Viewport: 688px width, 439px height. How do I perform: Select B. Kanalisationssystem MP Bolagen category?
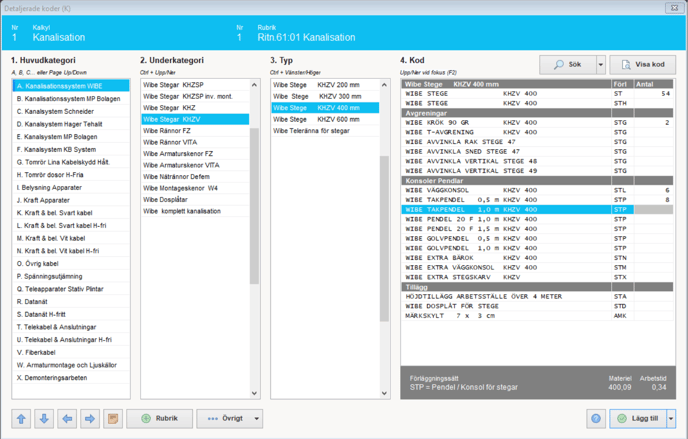pos(71,99)
